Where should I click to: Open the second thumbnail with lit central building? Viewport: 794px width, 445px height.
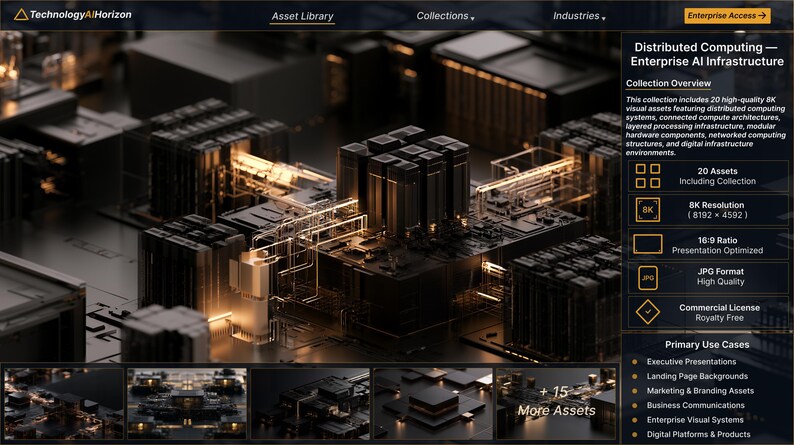tap(187, 403)
